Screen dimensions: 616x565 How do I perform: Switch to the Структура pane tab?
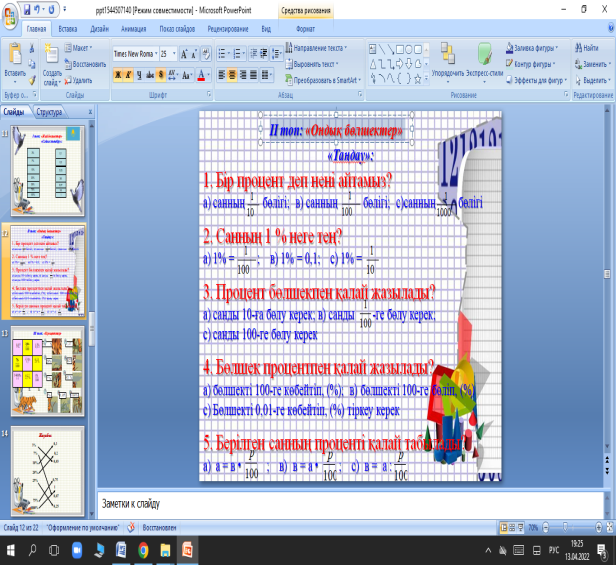point(49,112)
